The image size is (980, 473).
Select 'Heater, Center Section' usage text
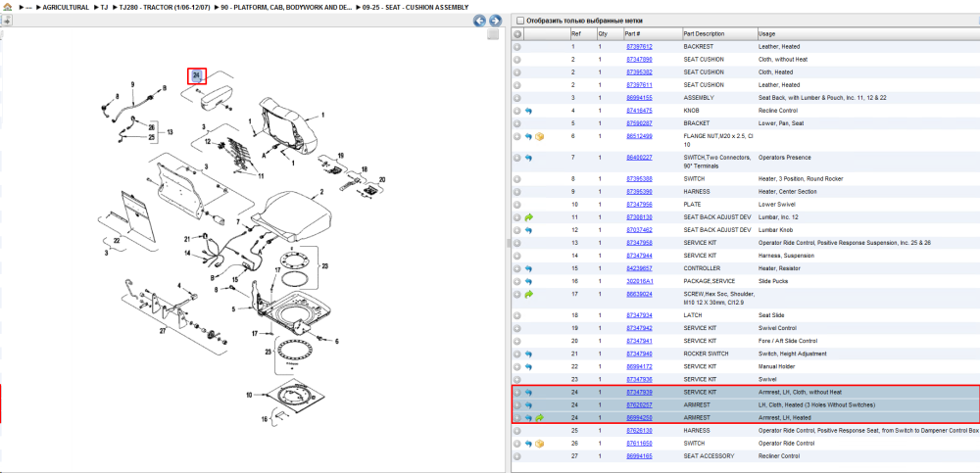click(x=788, y=192)
